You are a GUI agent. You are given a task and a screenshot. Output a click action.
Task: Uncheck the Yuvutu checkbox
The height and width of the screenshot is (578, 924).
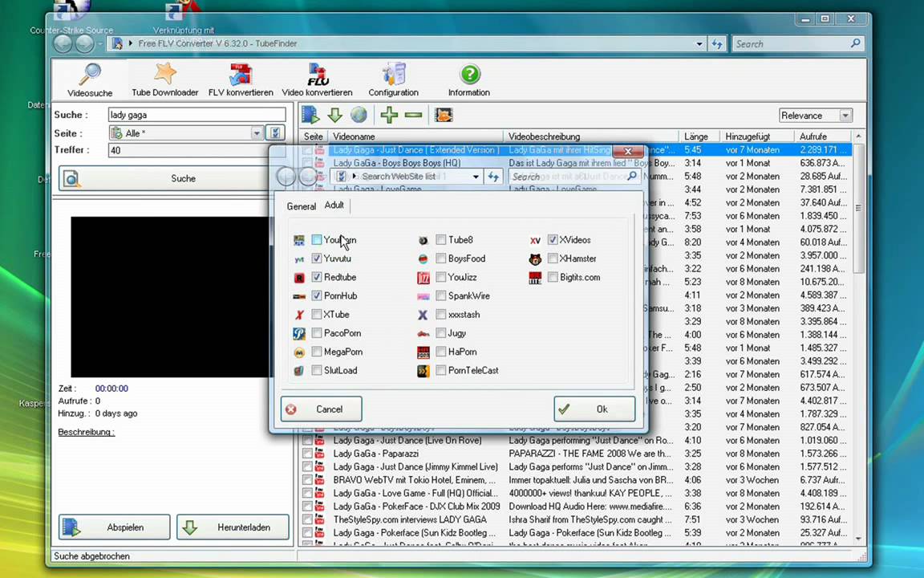(317, 259)
